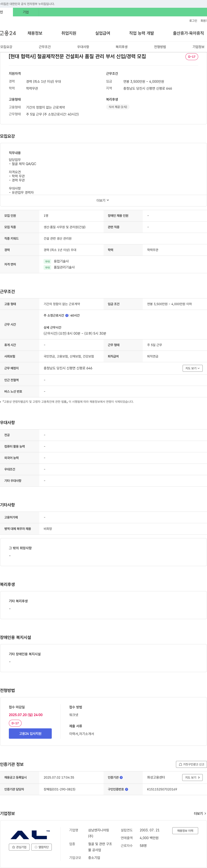Click 장혜림(031-290-0823) contact text
This screenshot has width=207, height=868.
pos(59,790)
